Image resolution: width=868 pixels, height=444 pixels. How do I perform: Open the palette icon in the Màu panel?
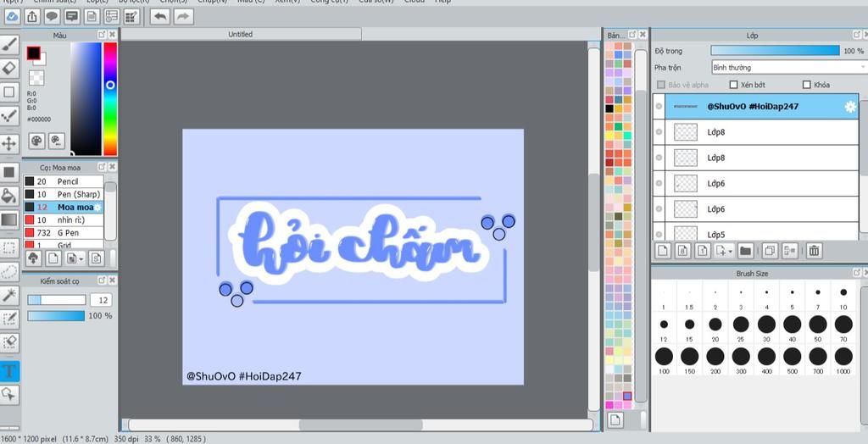tap(36, 140)
